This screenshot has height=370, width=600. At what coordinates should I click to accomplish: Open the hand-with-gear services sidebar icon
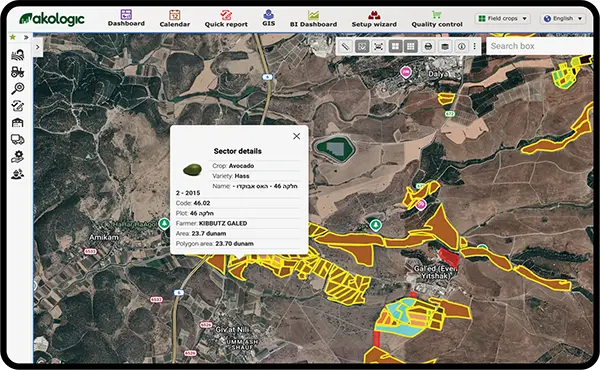(x=18, y=156)
